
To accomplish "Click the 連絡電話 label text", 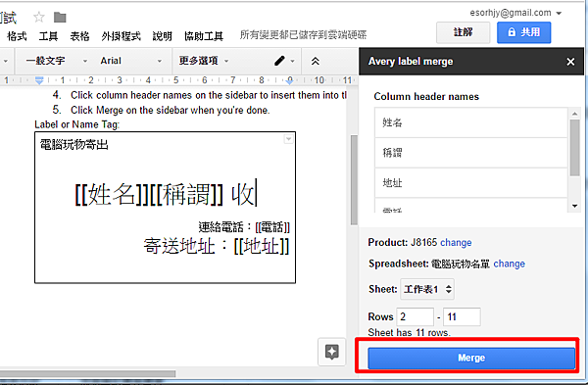I will [x=220, y=227].
